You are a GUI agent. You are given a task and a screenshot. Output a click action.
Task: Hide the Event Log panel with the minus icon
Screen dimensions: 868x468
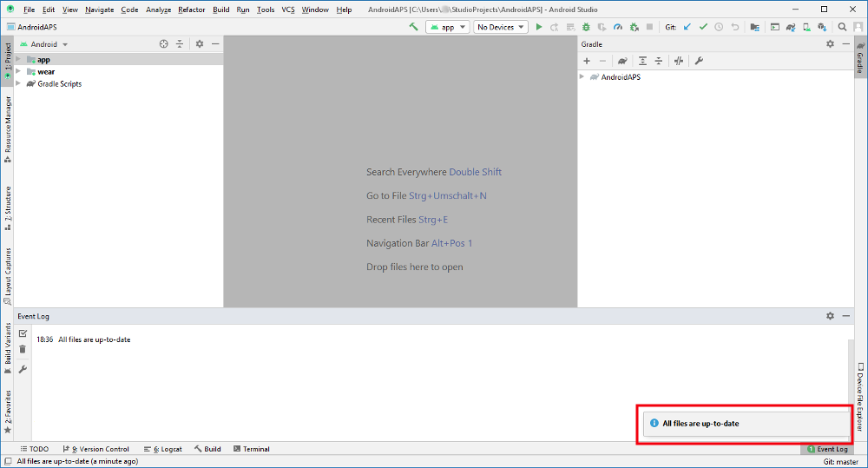845,316
